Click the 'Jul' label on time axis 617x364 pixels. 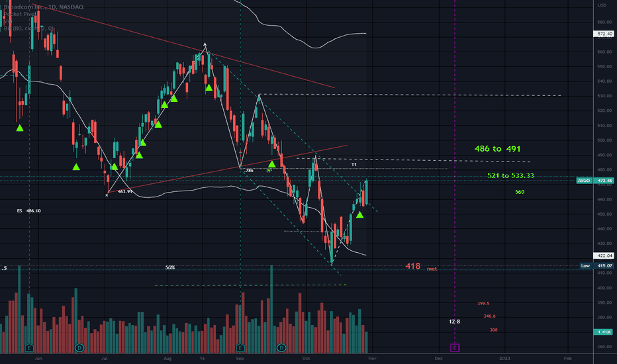[x=105, y=359]
